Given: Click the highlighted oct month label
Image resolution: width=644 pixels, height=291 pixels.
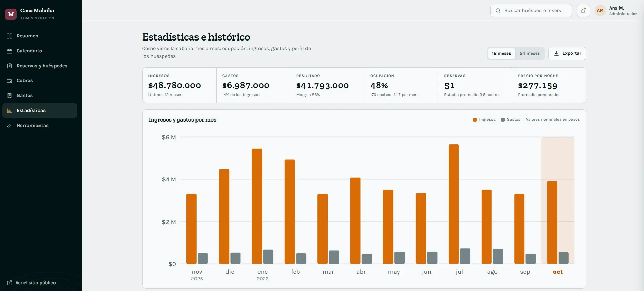Looking at the screenshot, I should [x=557, y=272].
